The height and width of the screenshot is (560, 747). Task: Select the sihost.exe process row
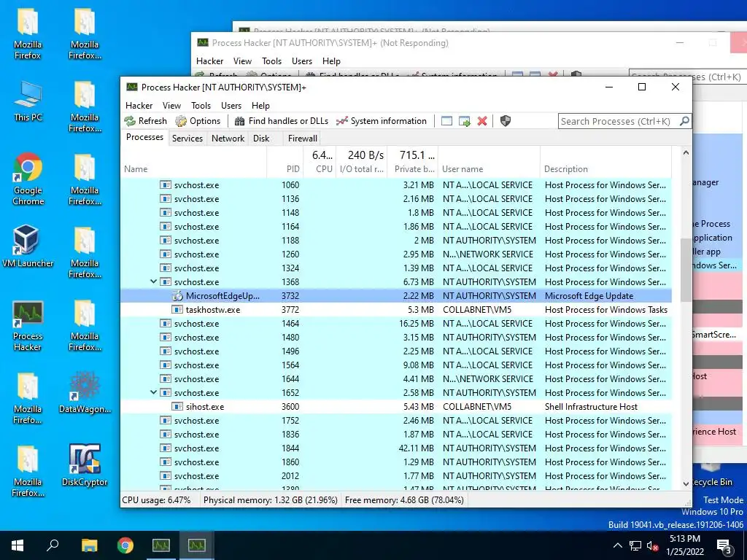tap(396, 407)
